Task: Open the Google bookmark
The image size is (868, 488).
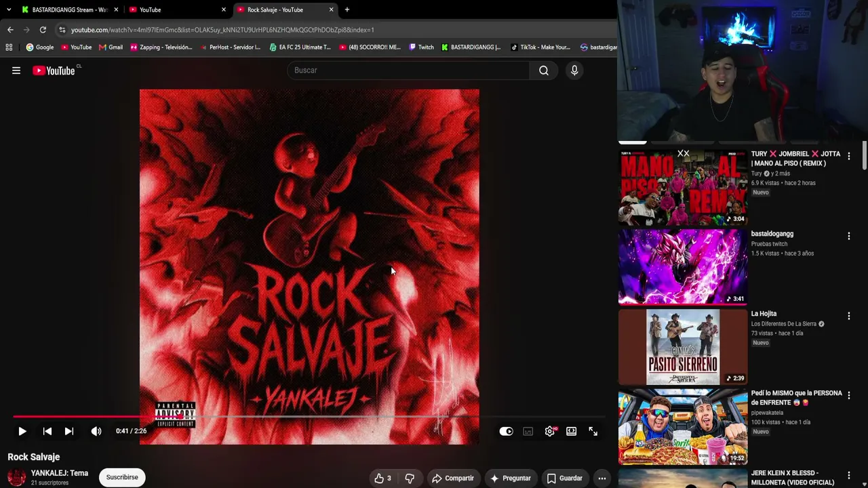Action: click(x=39, y=47)
